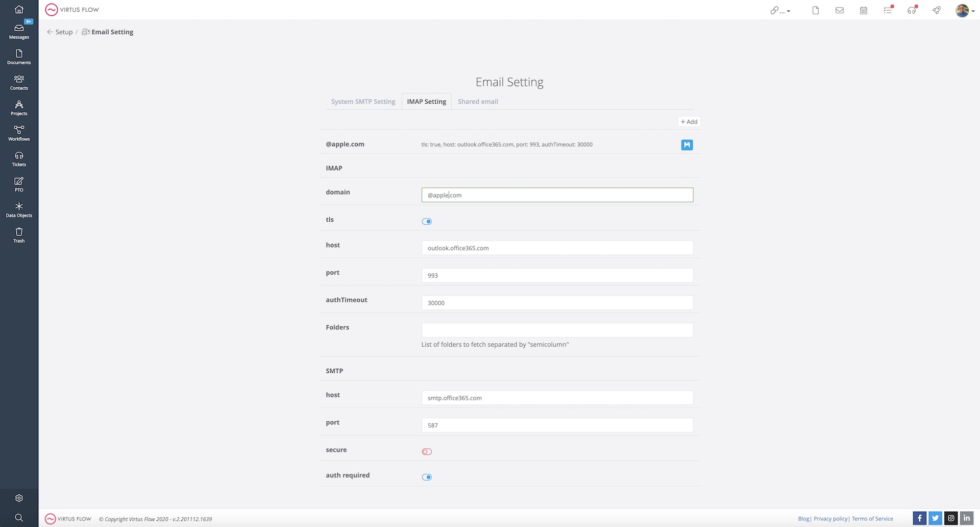Click the Add button
Image resolution: width=980 pixels, height=527 pixels.
coord(689,122)
